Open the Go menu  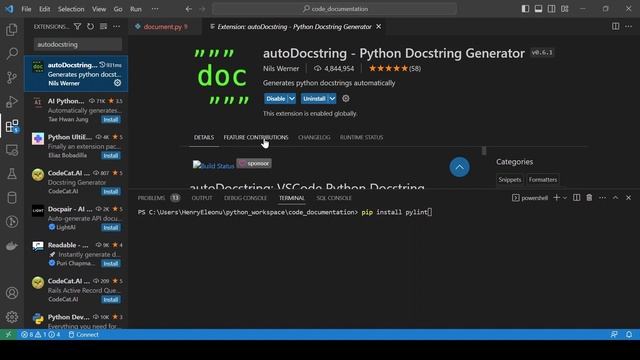click(118, 9)
